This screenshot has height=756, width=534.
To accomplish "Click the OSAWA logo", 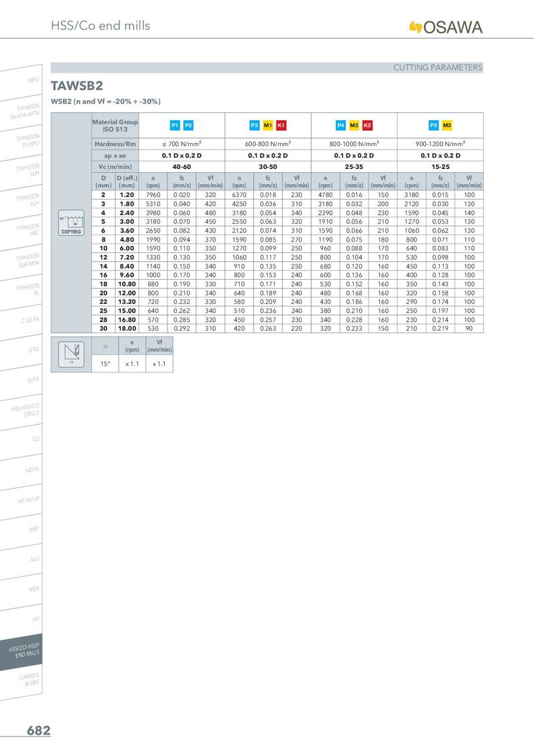I will [x=446, y=27].
